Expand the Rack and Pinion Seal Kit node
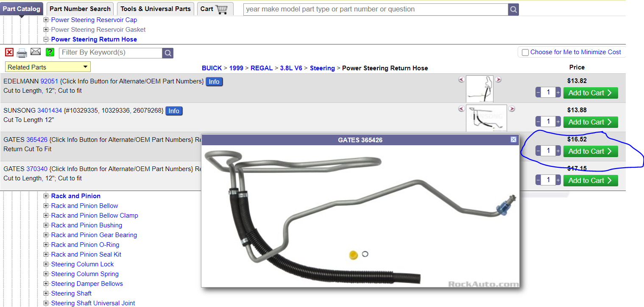Image resolution: width=644 pixels, height=307 pixels. 46,254
